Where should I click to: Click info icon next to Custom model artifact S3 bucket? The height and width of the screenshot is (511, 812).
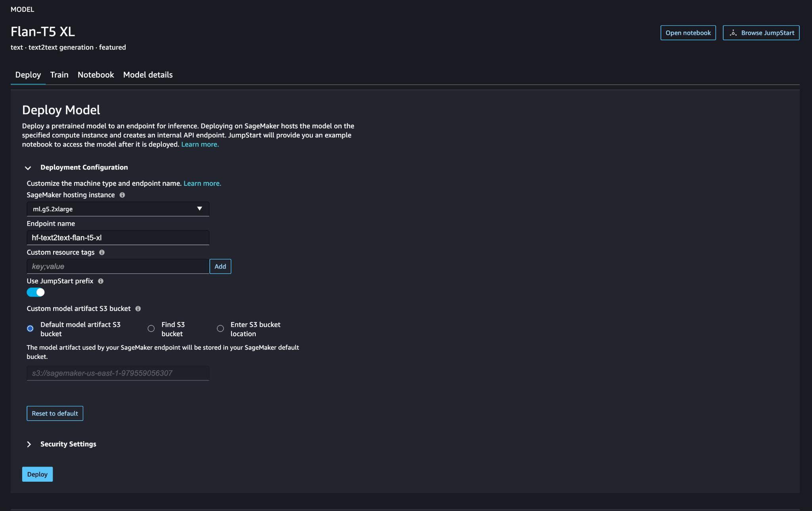138,309
